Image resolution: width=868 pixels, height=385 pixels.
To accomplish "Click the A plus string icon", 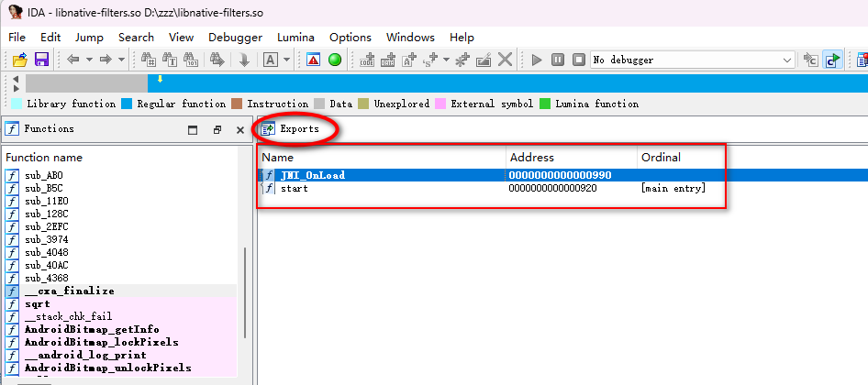I will [409, 60].
